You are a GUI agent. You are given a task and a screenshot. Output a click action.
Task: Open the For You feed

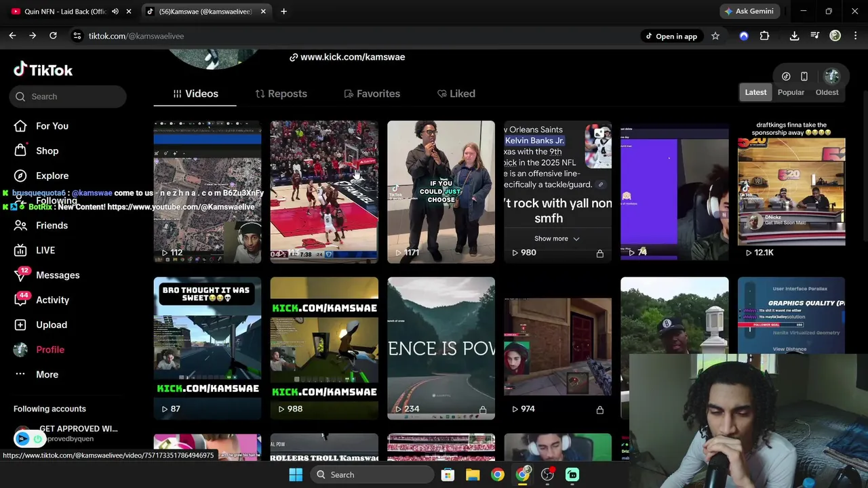(41, 126)
